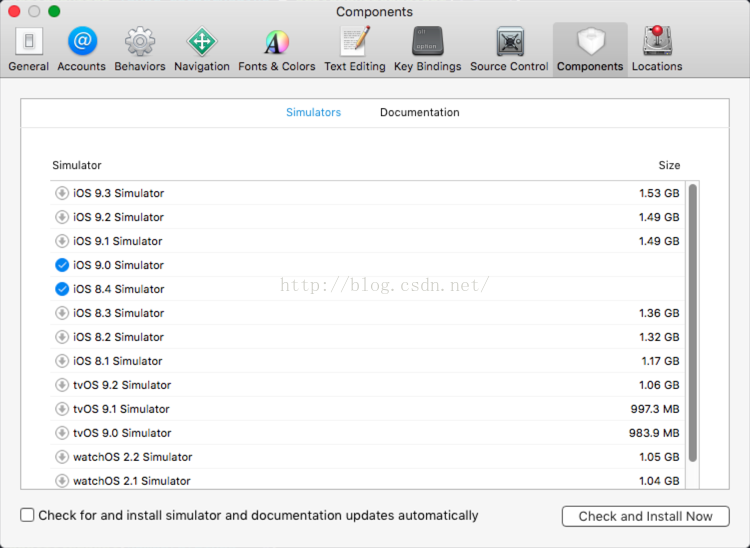Click the 1.17 GB size value
Screen dimensions: 750x548
coord(660,361)
